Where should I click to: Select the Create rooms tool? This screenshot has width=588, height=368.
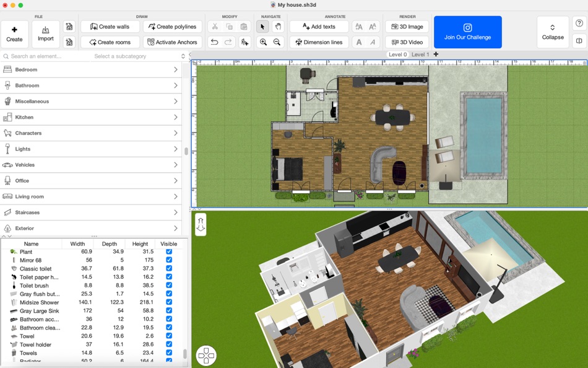(110, 42)
